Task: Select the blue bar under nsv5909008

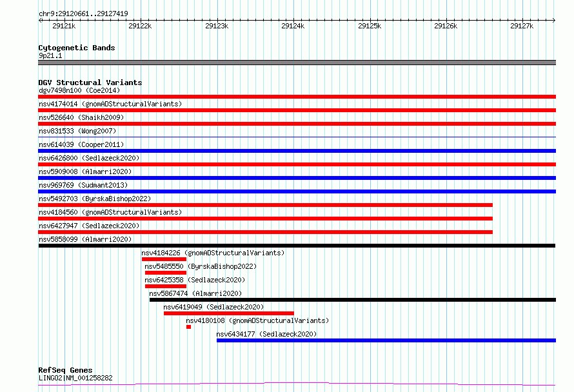Action: (x=297, y=178)
